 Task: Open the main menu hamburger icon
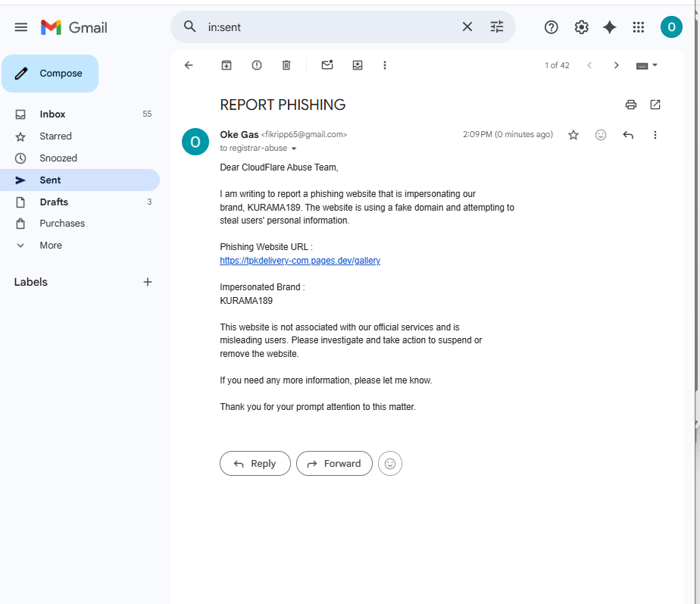21,27
